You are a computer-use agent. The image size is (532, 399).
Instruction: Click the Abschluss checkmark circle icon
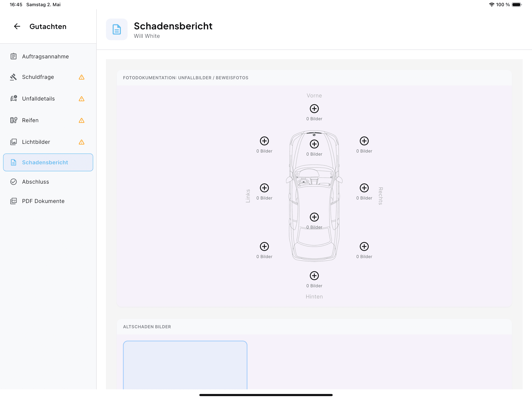[14, 182]
